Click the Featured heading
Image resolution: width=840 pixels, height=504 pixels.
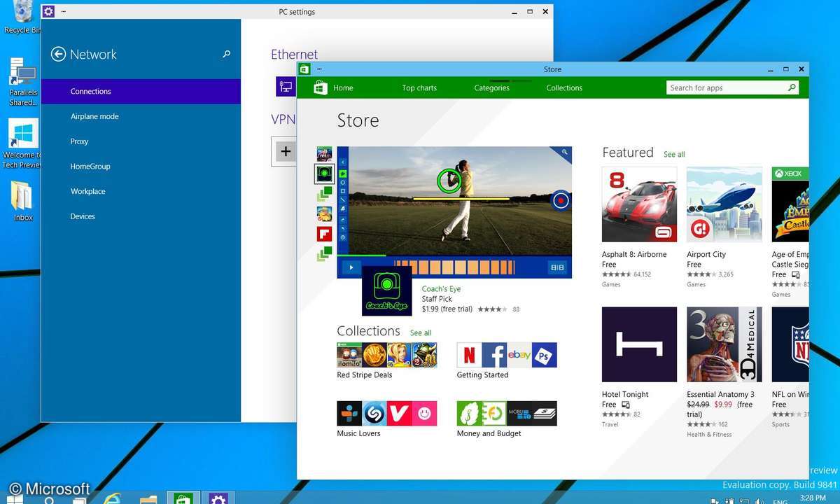point(628,153)
